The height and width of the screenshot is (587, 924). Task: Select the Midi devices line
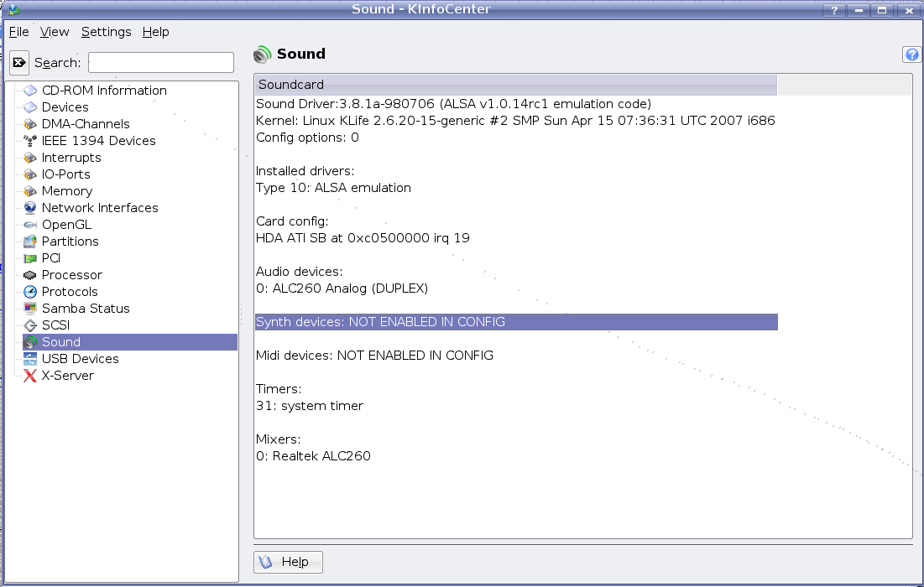coord(374,356)
